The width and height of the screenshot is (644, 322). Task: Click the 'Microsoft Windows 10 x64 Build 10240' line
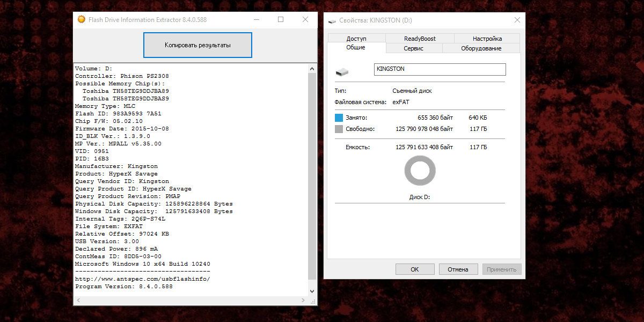[143, 264]
